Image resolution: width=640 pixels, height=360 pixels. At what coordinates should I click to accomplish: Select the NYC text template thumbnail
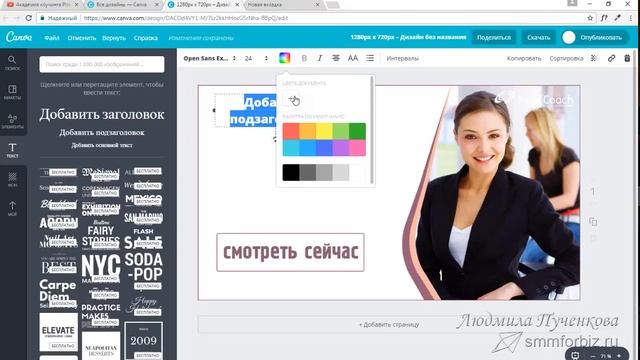101,269
